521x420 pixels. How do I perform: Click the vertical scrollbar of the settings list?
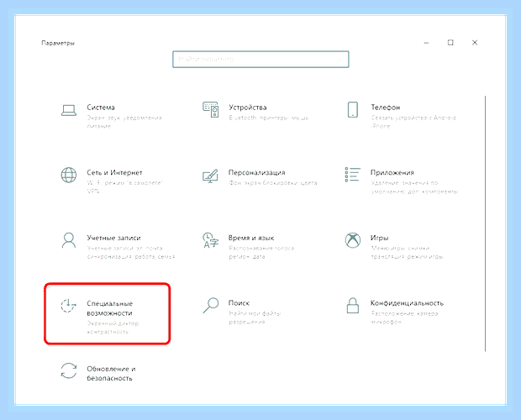tap(485, 223)
